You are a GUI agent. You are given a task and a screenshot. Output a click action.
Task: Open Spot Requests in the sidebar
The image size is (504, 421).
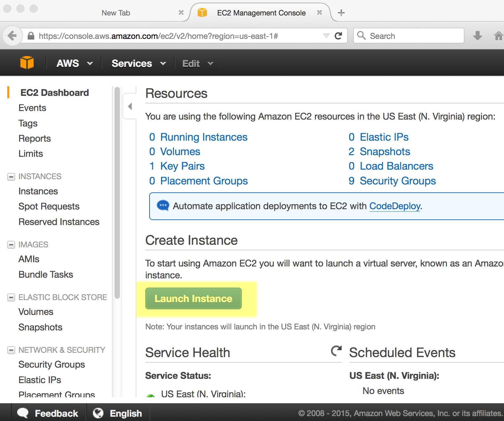coord(49,207)
